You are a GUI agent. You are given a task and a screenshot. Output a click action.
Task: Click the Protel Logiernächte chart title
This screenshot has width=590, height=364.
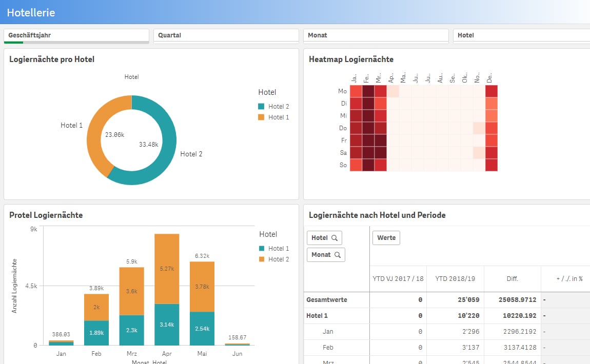point(46,215)
